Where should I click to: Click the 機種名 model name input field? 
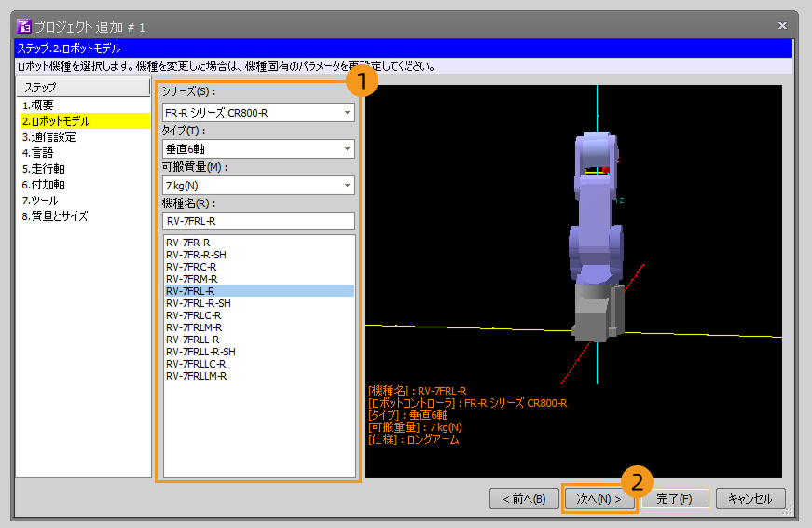pos(257,221)
